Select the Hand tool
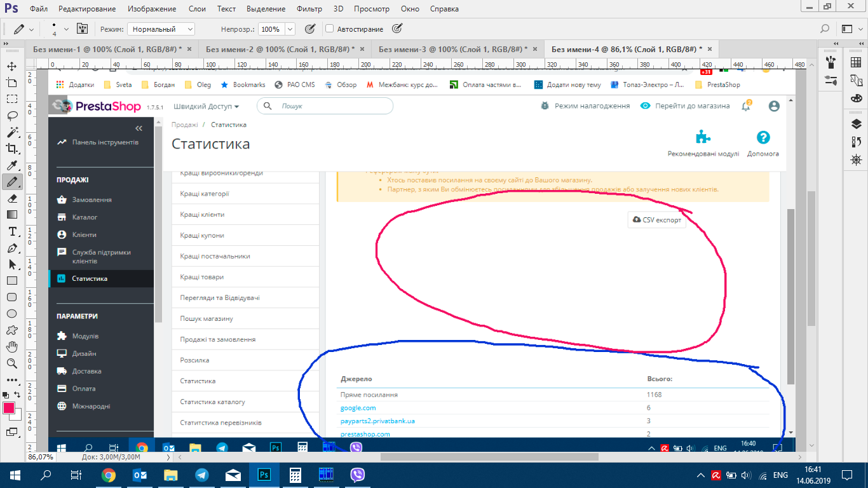Viewport: 868px width, 488px height. pos(11,347)
